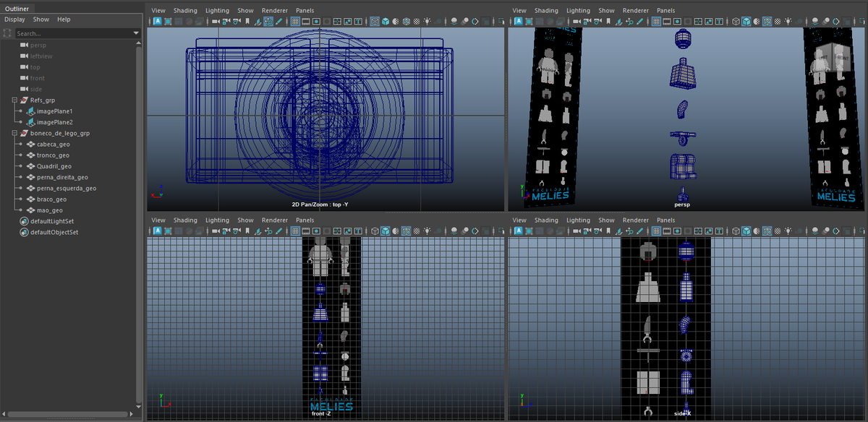Toggle Wireframe on Shaded in side view panel
The image size is (868, 422).
(x=768, y=231)
